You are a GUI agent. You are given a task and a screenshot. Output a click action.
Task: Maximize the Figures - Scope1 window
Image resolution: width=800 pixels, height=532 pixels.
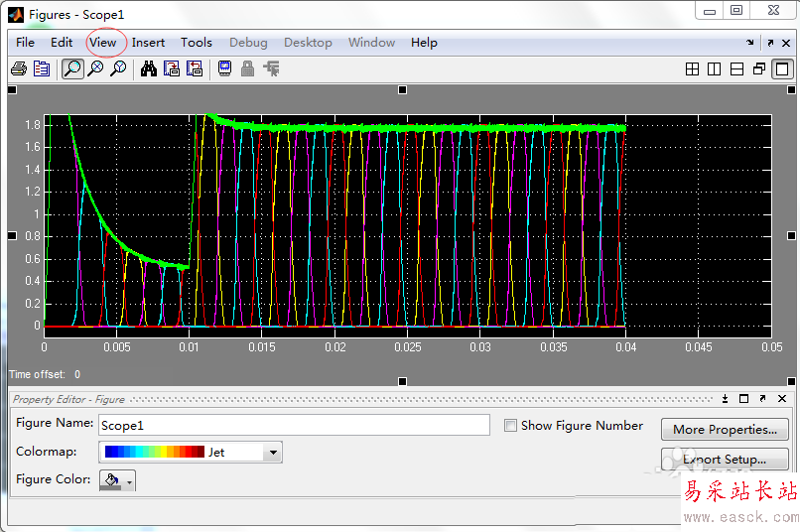736,11
